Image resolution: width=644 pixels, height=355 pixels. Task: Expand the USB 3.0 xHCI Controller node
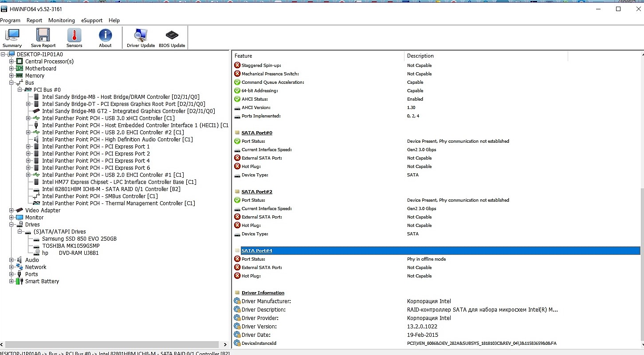(x=28, y=118)
